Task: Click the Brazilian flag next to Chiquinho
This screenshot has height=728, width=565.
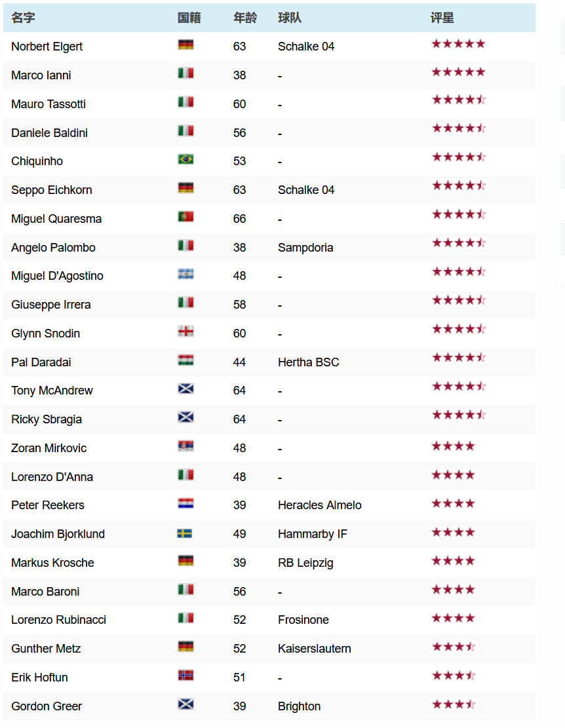Action: tap(185, 159)
